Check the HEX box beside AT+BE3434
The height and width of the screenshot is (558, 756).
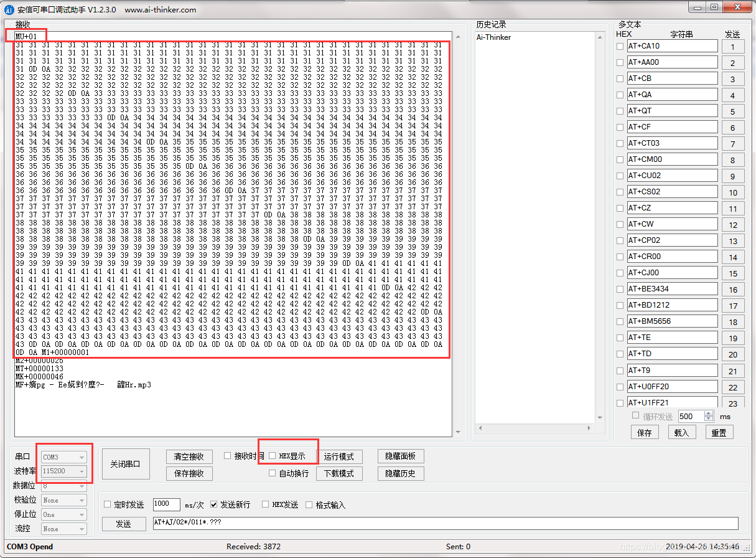(x=620, y=289)
